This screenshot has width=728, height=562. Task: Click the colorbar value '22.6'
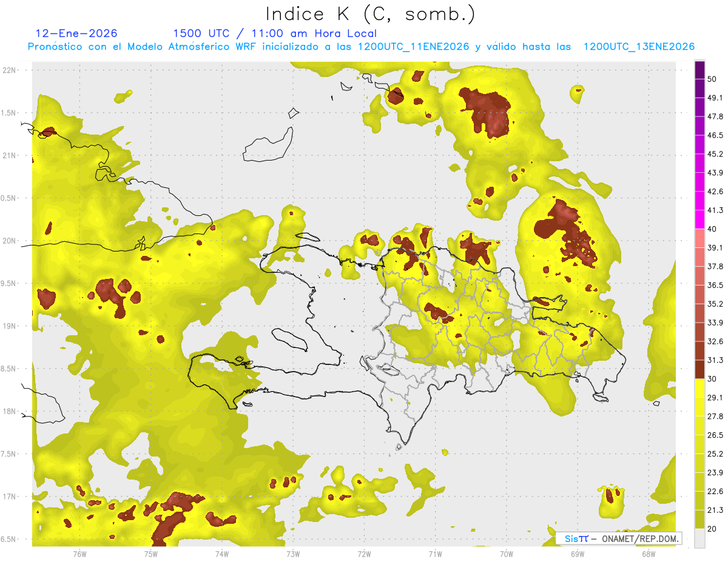click(x=715, y=492)
